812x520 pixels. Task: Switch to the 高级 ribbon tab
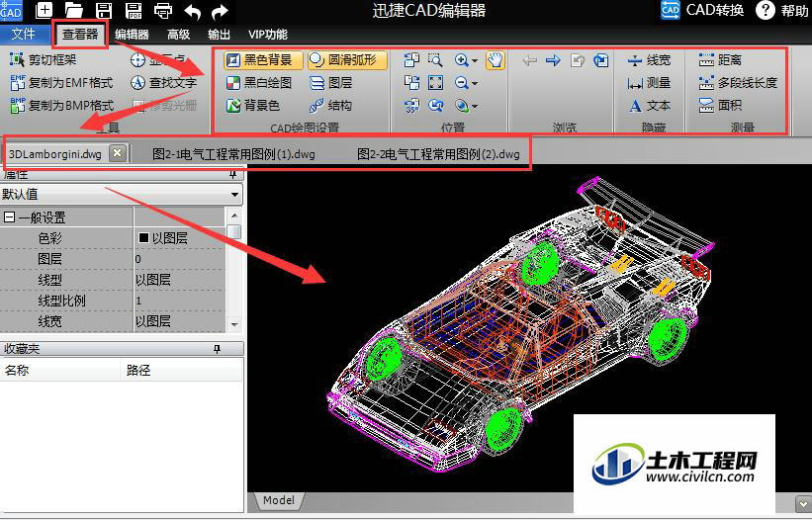point(179,35)
